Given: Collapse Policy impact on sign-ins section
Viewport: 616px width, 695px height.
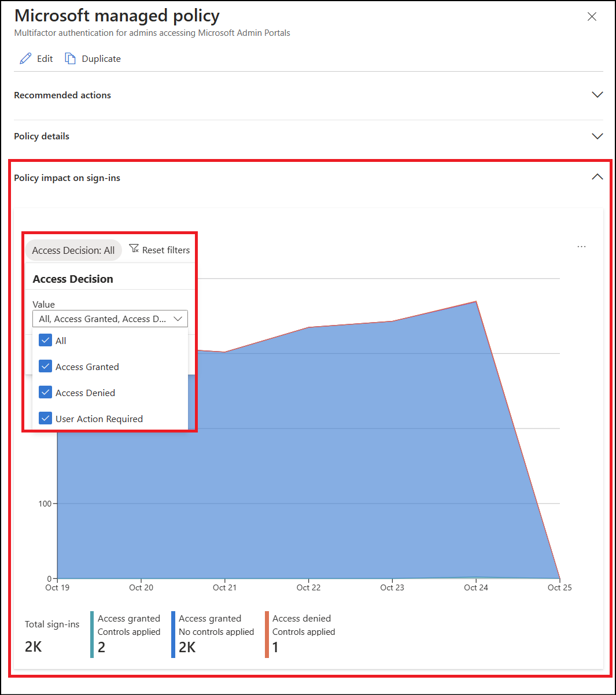Looking at the screenshot, I should point(597,177).
